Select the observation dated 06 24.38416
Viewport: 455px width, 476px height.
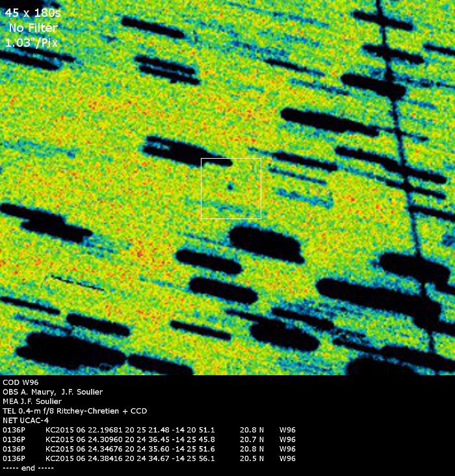tap(83, 458)
